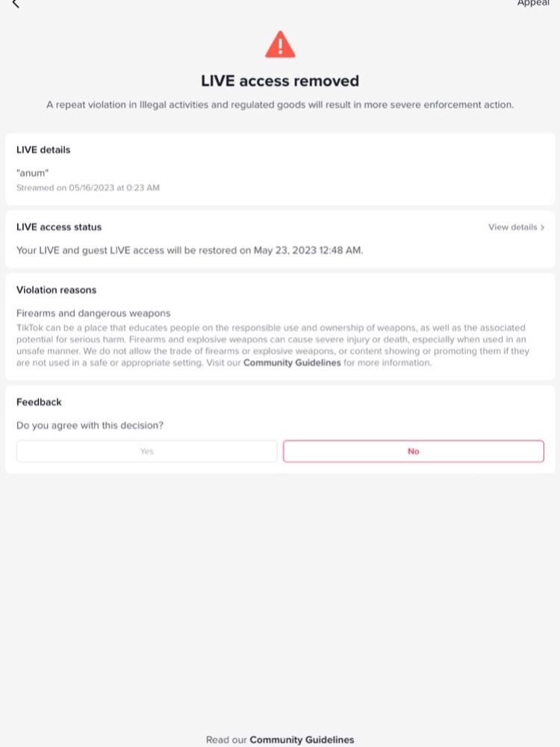560x747 pixels.
Task: Select Yes to agree with decision
Action: coord(146,451)
